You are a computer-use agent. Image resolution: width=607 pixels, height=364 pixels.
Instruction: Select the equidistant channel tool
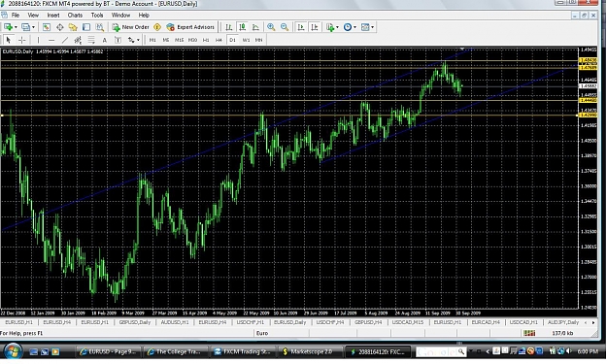click(78, 40)
